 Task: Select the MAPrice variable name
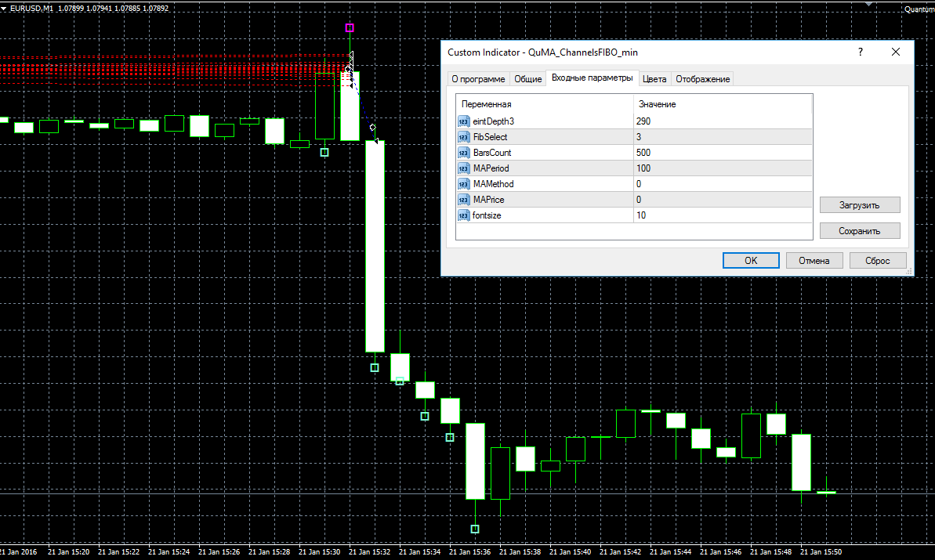[x=488, y=200]
